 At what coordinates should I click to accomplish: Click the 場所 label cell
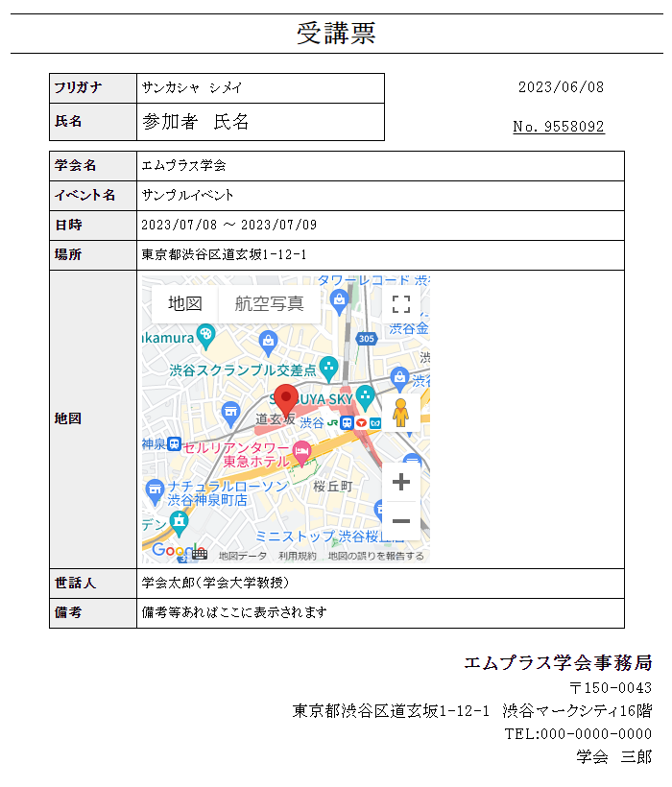tap(93, 255)
